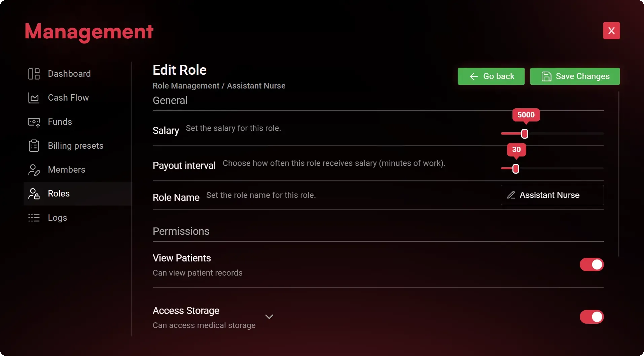Open Logs via its list icon

click(x=34, y=218)
